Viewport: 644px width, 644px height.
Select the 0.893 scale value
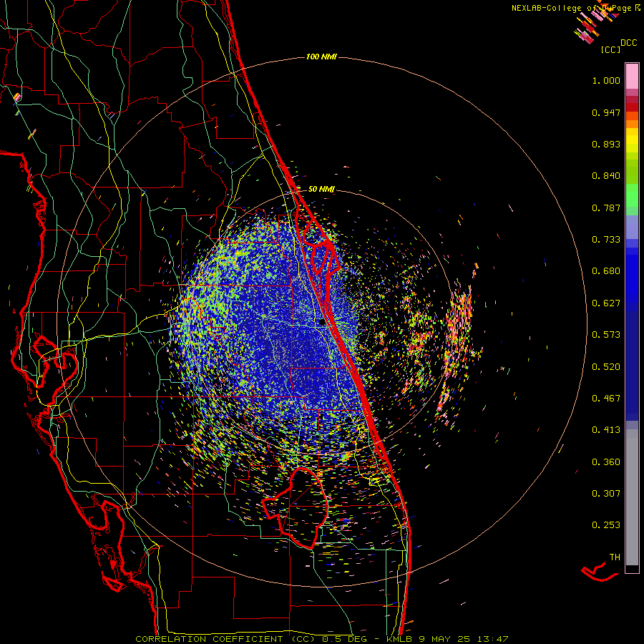[606, 144]
